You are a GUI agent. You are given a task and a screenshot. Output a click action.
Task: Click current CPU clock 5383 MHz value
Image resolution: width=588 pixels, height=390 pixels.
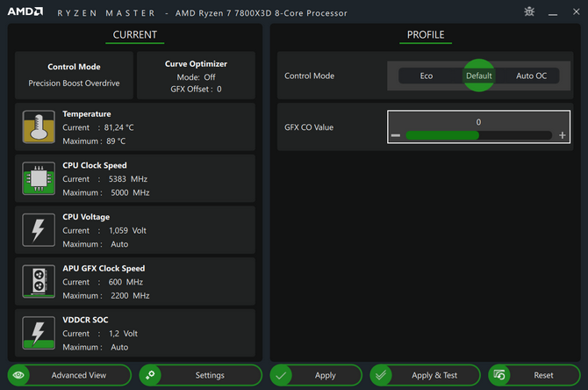point(128,179)
